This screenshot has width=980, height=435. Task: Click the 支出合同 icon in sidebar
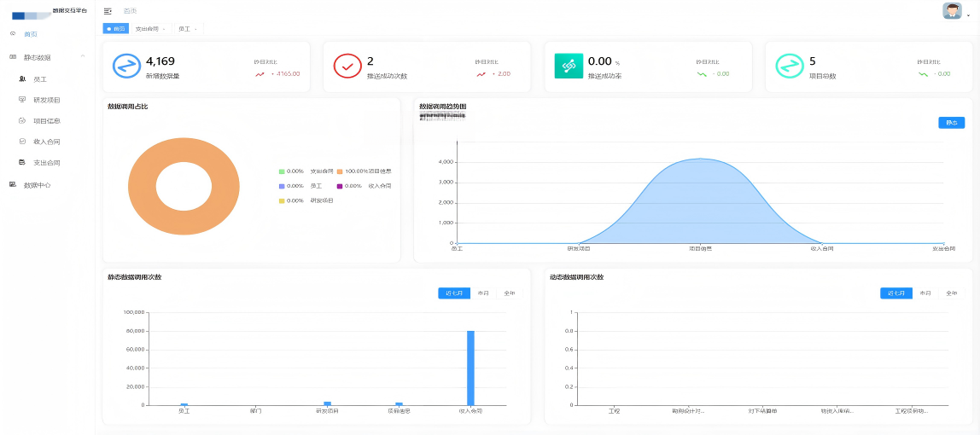(x=22, y=162)
